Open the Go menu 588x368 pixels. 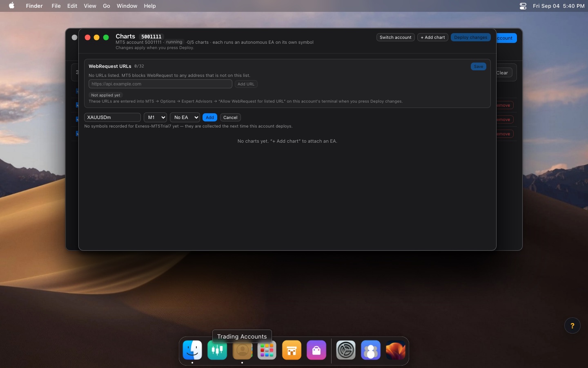(x=107, y=6)
